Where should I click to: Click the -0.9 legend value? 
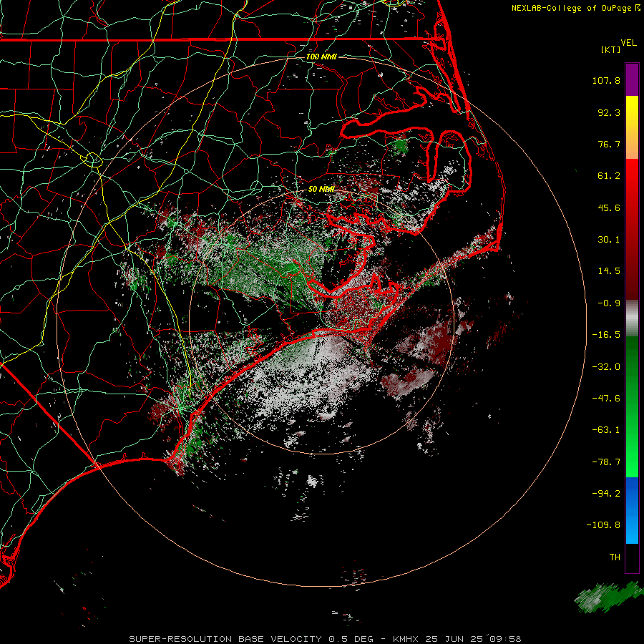(x=609, y=303)
